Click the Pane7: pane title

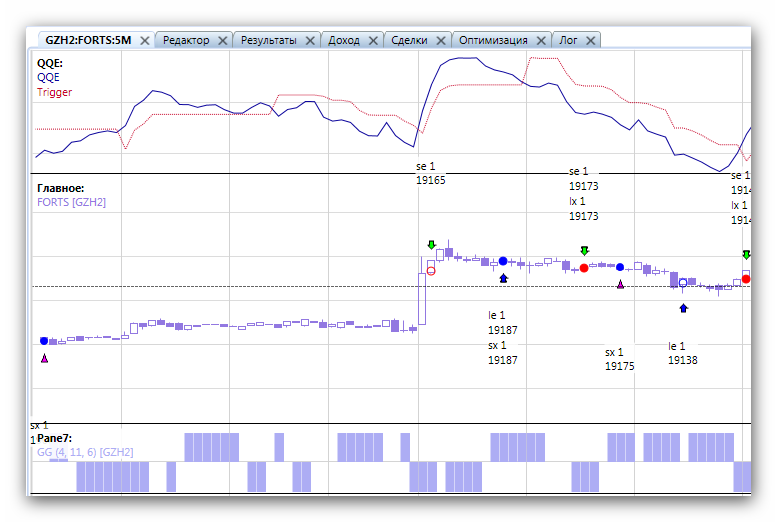(x=55, y=438)
